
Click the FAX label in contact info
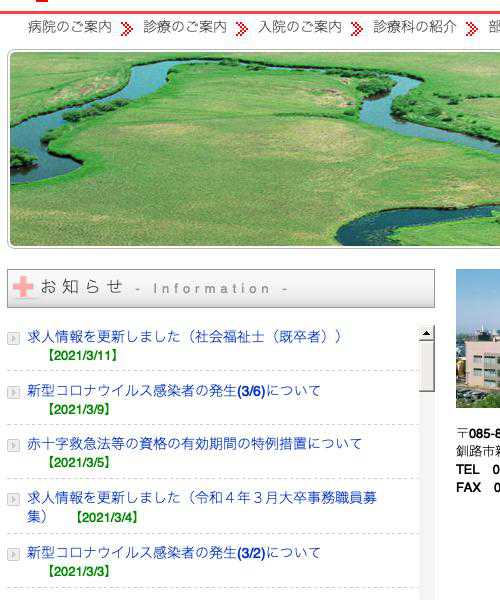(x=468, y=488)
